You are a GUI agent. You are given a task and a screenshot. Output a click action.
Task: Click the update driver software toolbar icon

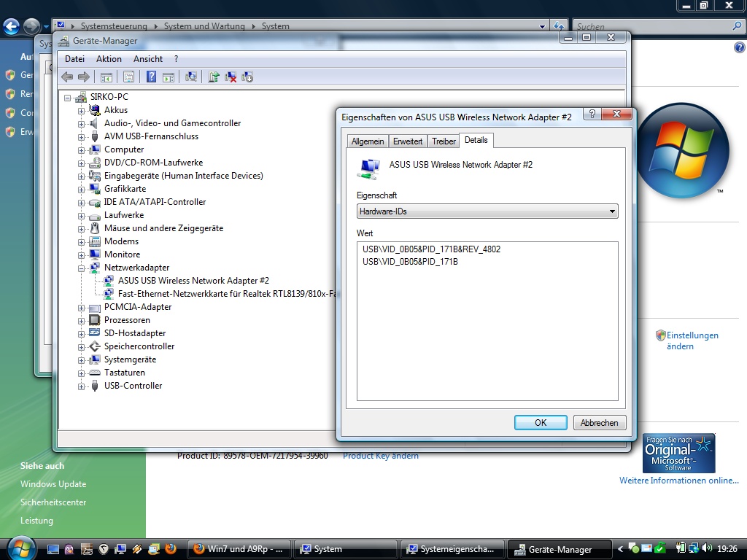point(214,77)
